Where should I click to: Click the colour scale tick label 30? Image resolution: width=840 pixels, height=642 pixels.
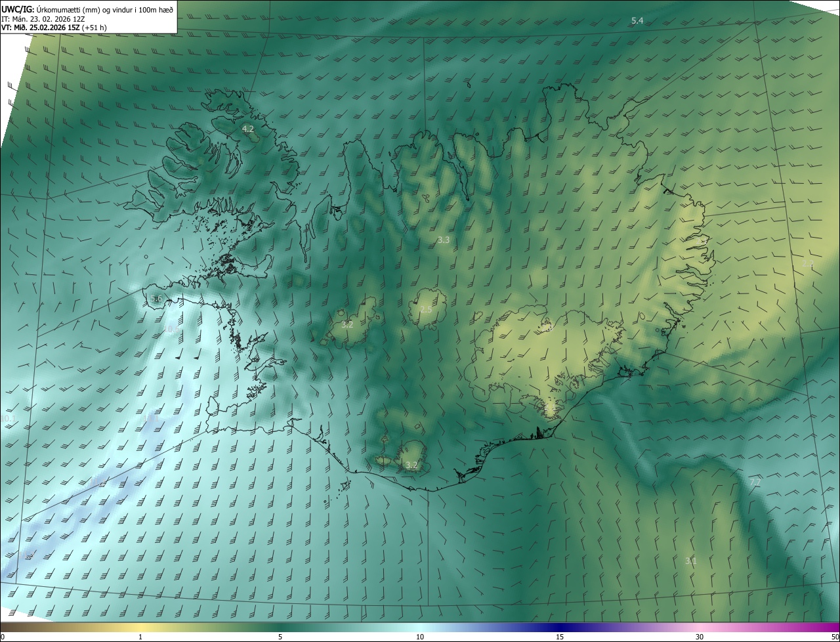pos(700,637)
